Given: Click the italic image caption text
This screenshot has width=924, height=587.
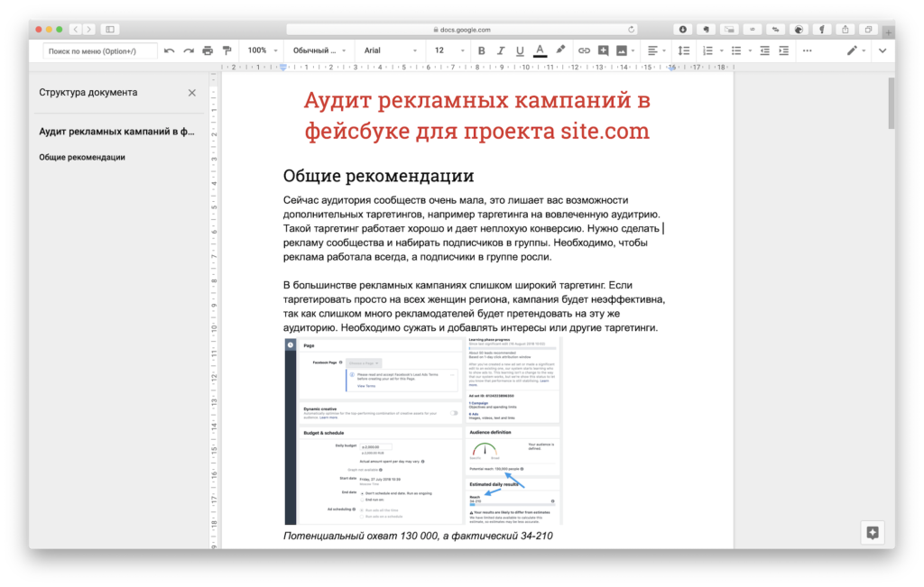Looking at the screenshot, I should [x=418, y=536].
